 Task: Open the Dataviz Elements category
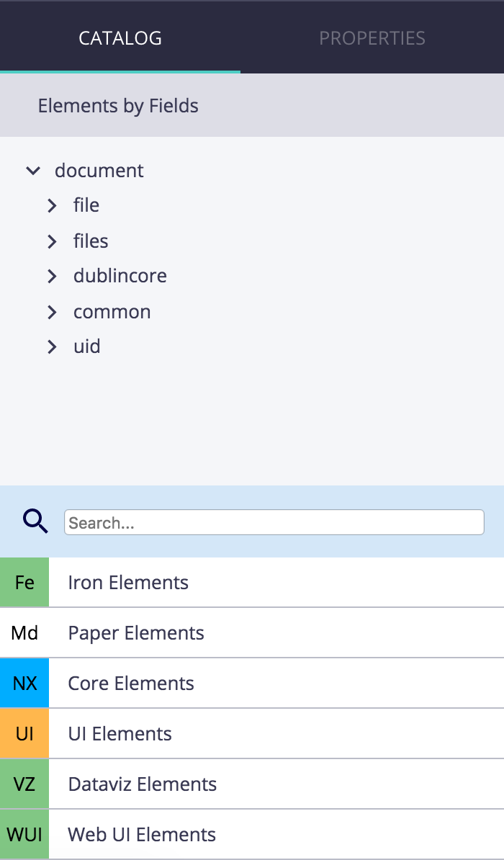tap(252, 784)
